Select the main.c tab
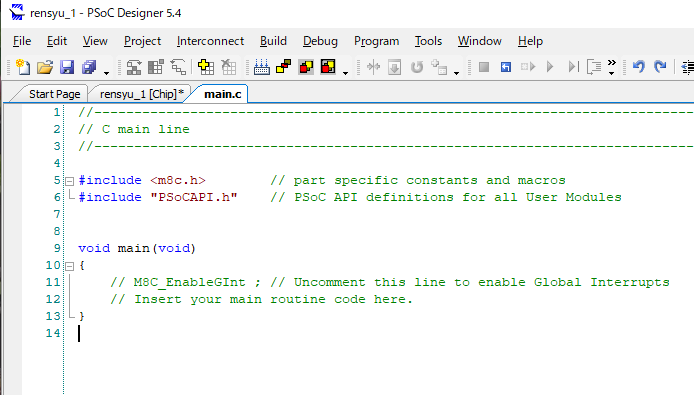The width and height of the screenshot is (694, 395). pyautogui.click(x=223, y=94)
